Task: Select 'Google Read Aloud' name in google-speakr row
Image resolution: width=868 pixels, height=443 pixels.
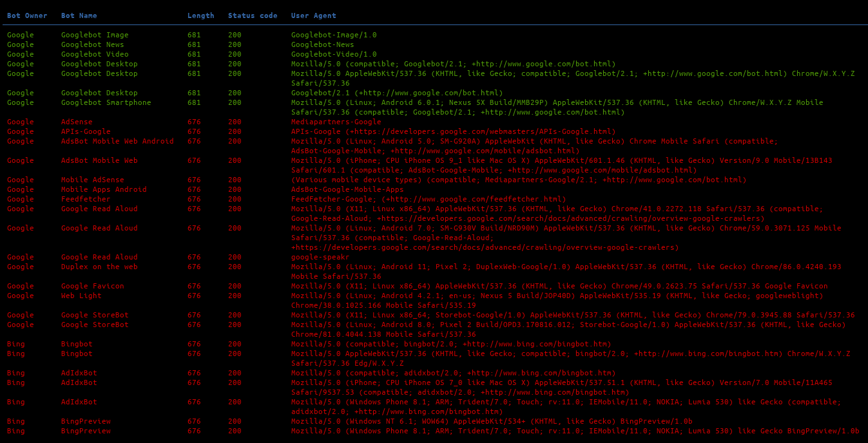Action: coord(99,257)
